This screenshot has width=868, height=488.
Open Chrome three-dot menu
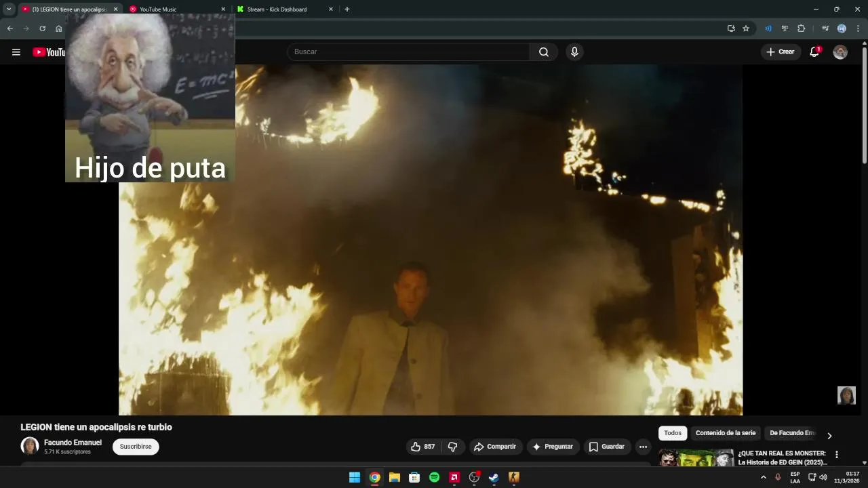[x=858, y=28]
